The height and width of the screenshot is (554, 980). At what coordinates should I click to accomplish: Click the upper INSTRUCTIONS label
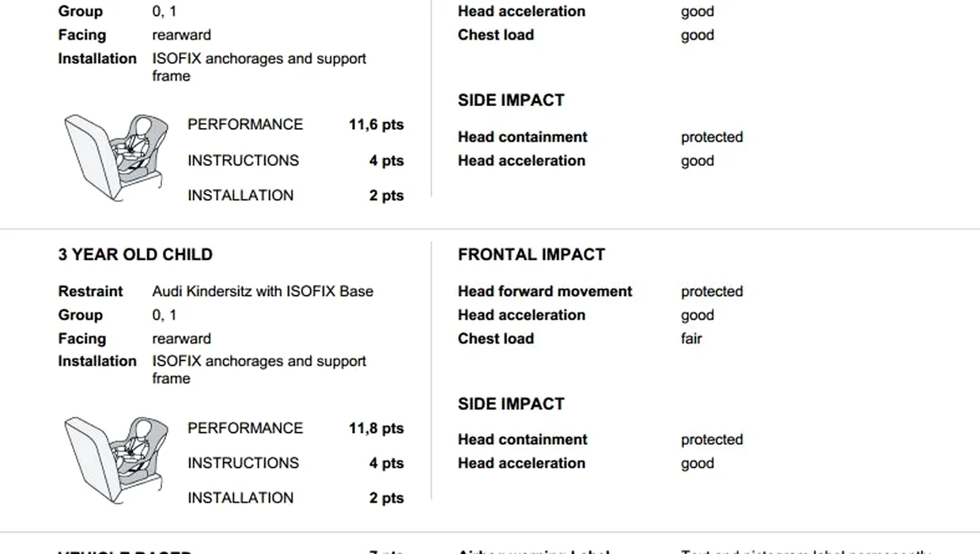[243, 160]
